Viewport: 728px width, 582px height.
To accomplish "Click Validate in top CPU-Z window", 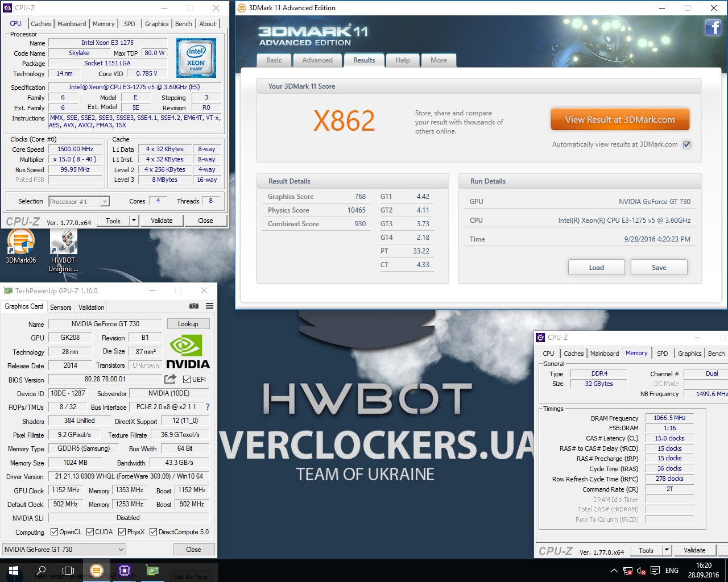I will [x=162, y=221].
